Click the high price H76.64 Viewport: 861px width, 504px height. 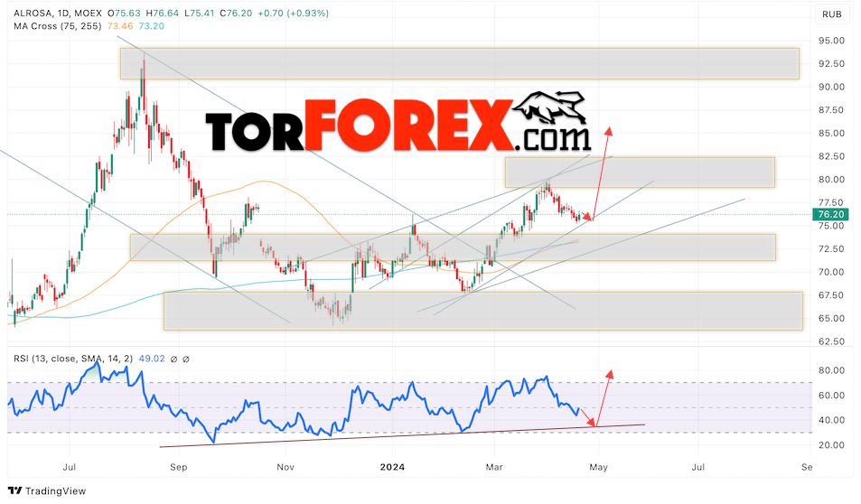tap(162, 14)
